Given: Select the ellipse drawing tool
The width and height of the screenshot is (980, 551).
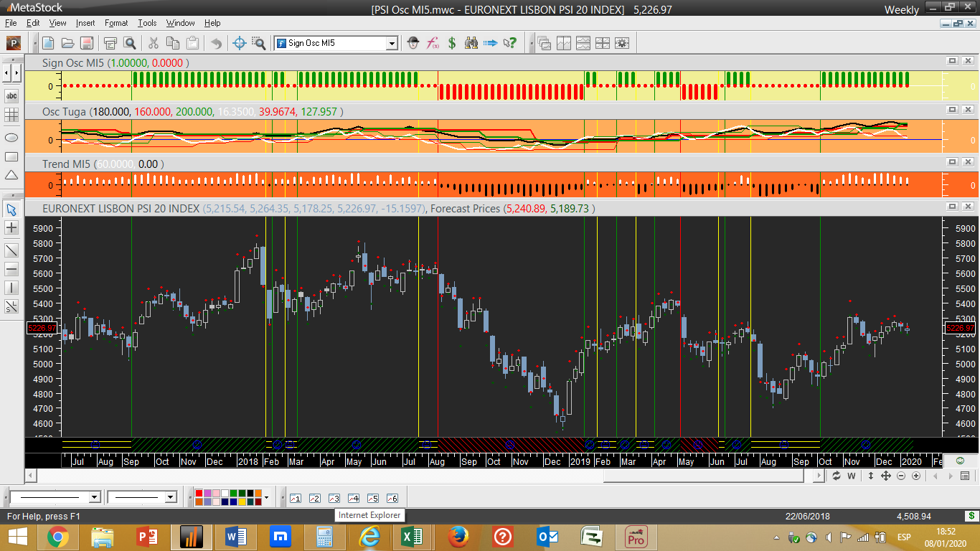Looking at the screenshot, I should tap(11, 136).
